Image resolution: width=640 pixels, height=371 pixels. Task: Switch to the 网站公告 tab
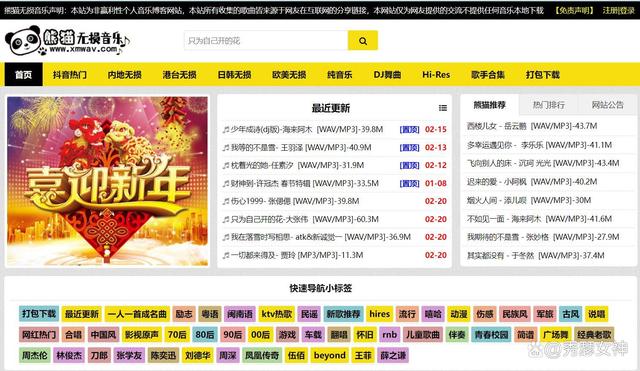(x=607, y=105)
